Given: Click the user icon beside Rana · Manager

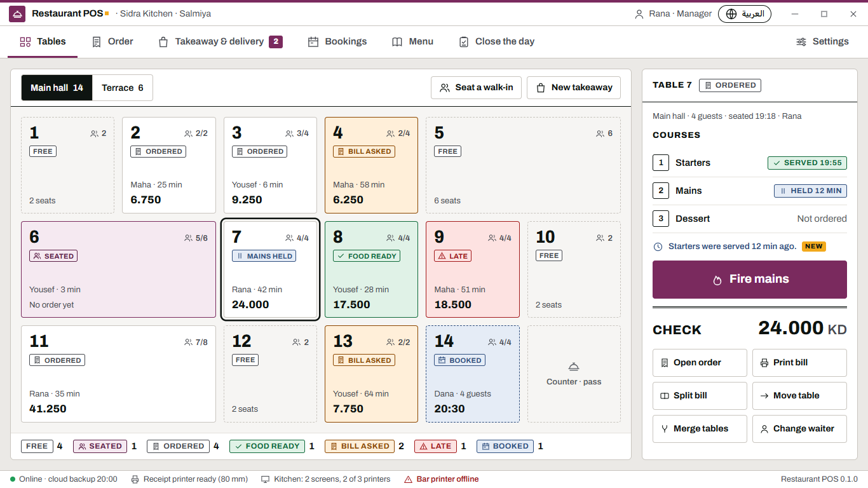Looking at the screenshot, I should tap(639, 14).
